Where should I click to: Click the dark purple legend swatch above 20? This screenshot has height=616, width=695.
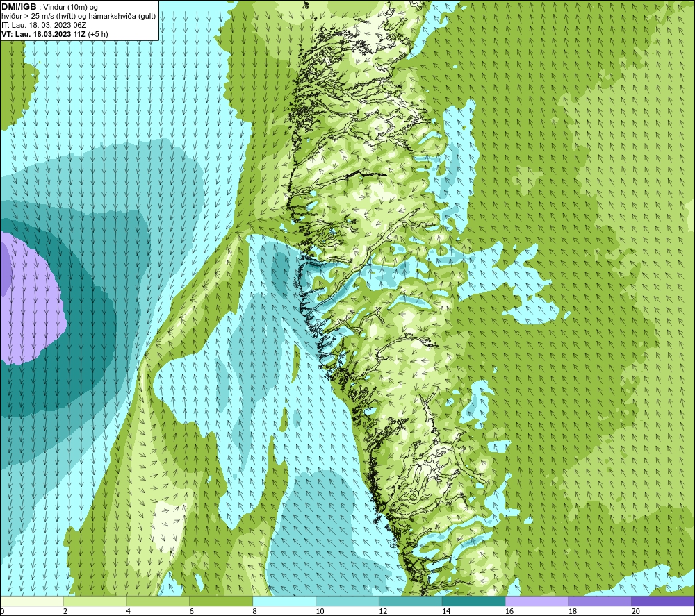663,601
